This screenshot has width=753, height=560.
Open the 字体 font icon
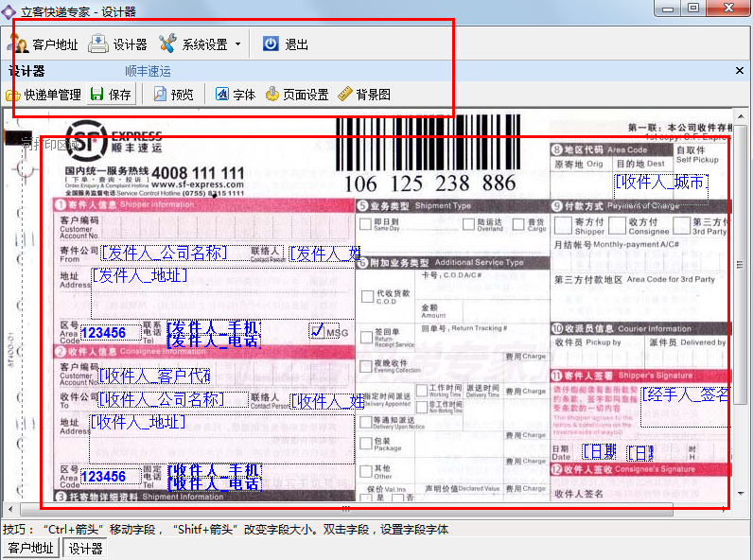[x=222, y=95]
